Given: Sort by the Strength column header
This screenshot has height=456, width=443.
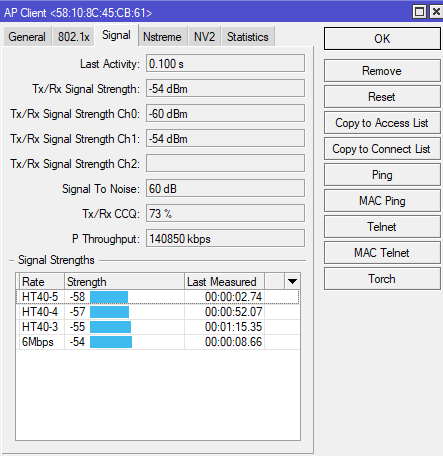Looking at the screenshot, I should (x=124, y=282).
